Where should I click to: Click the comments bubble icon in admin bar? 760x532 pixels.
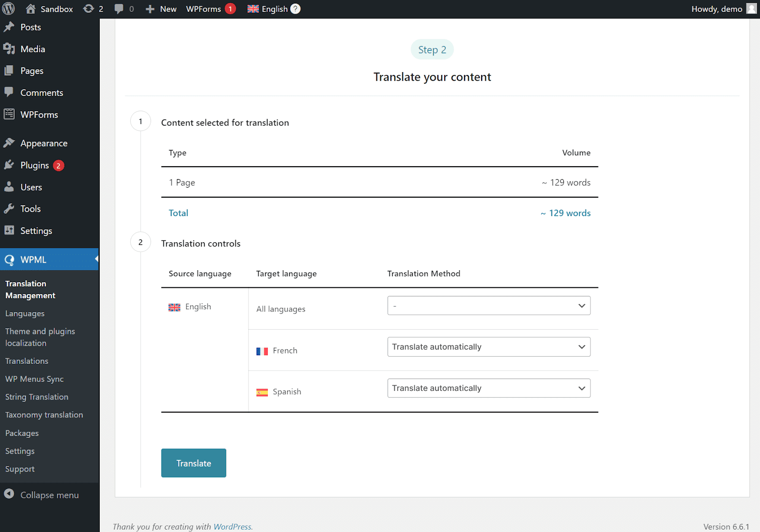pyautogui.click(x=119, y=9)
